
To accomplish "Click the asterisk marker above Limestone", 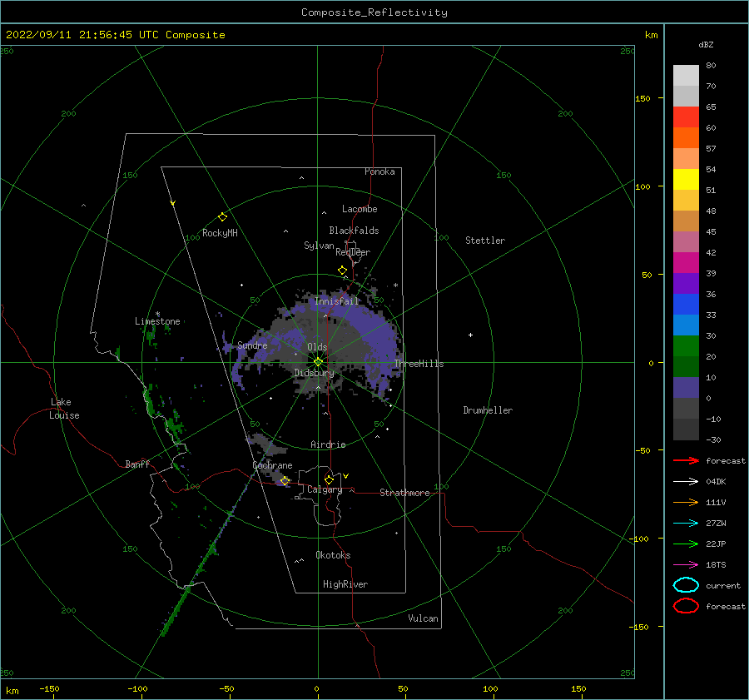I will coord(157,315).
